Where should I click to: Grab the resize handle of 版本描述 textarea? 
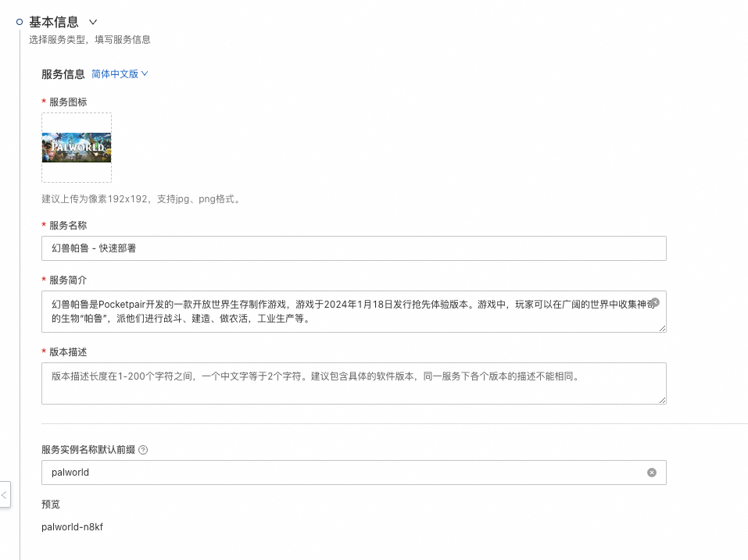[662, 400]
